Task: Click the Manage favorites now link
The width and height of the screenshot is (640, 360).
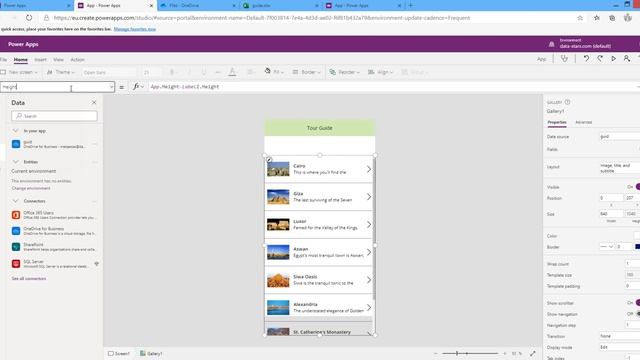Action: tap(135, 29)
